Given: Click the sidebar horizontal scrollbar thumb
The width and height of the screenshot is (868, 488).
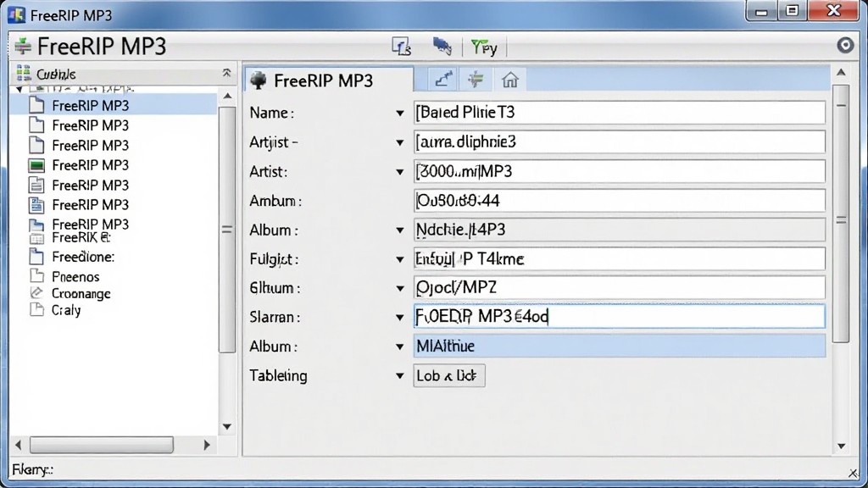Looking at the screenshot, I should [102, 444].
